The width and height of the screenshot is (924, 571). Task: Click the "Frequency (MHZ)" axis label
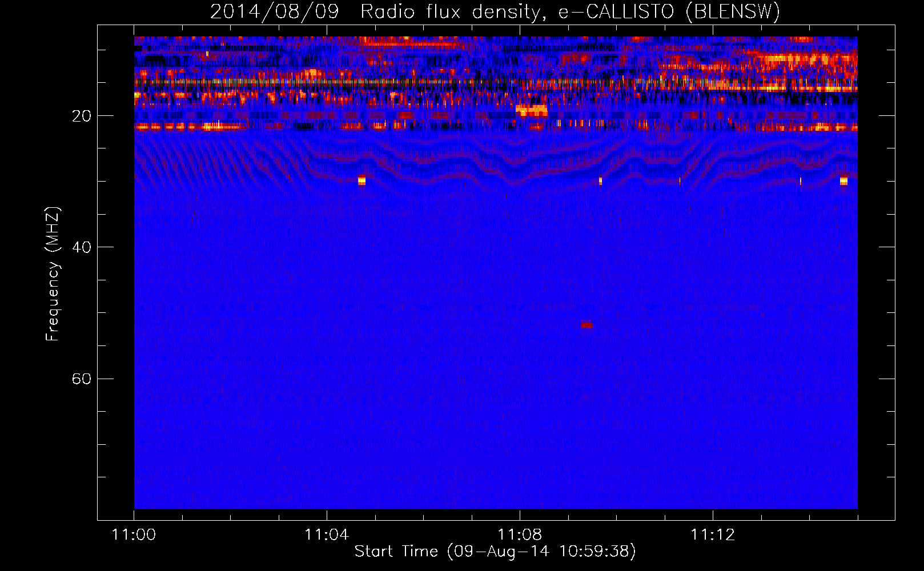[53, 274]
